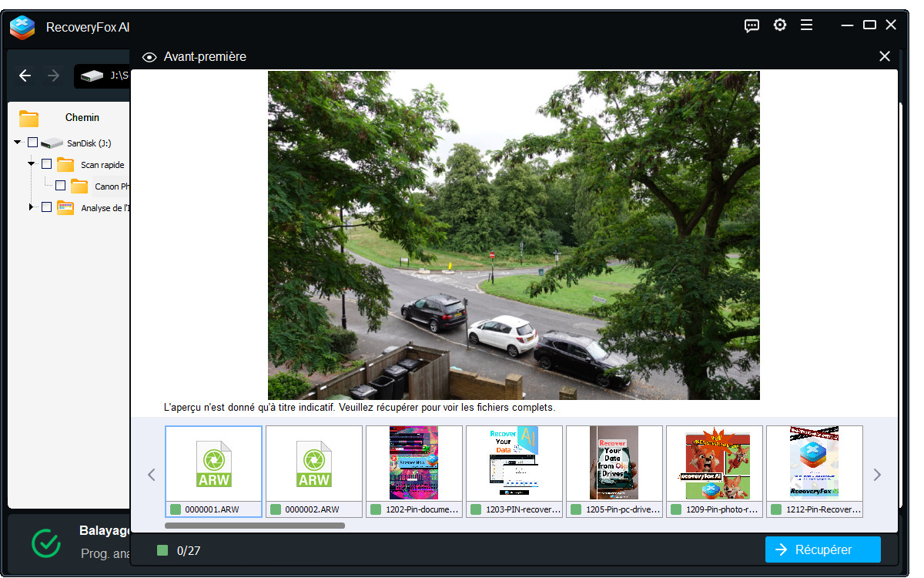924x578 pixels.
Task: Expand the Analyse tree node
Action: tap(32, 207)
